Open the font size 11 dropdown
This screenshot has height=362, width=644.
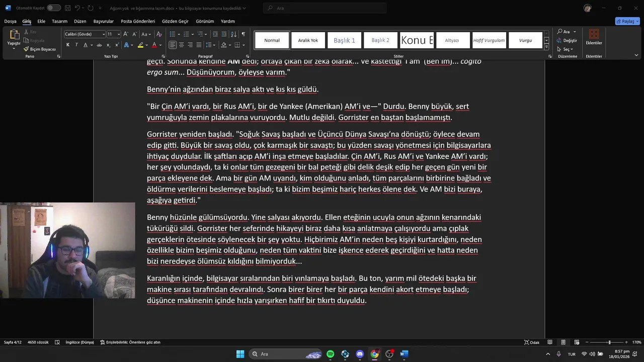click(119, 34)
